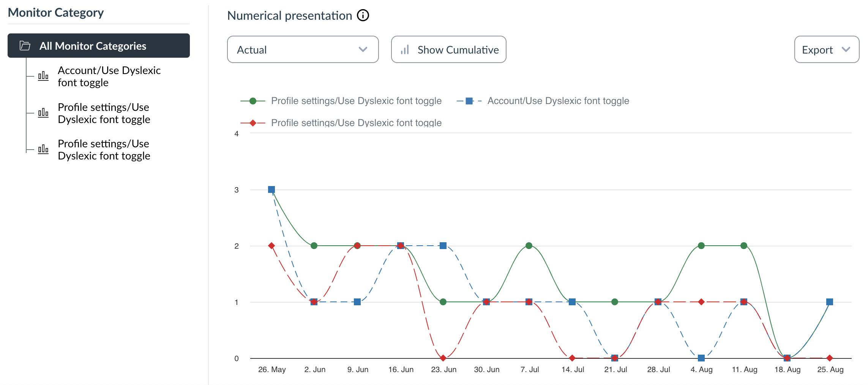Hide the green Profile settings series via legend
The image size is (868, 385).
tap(356, 101)
